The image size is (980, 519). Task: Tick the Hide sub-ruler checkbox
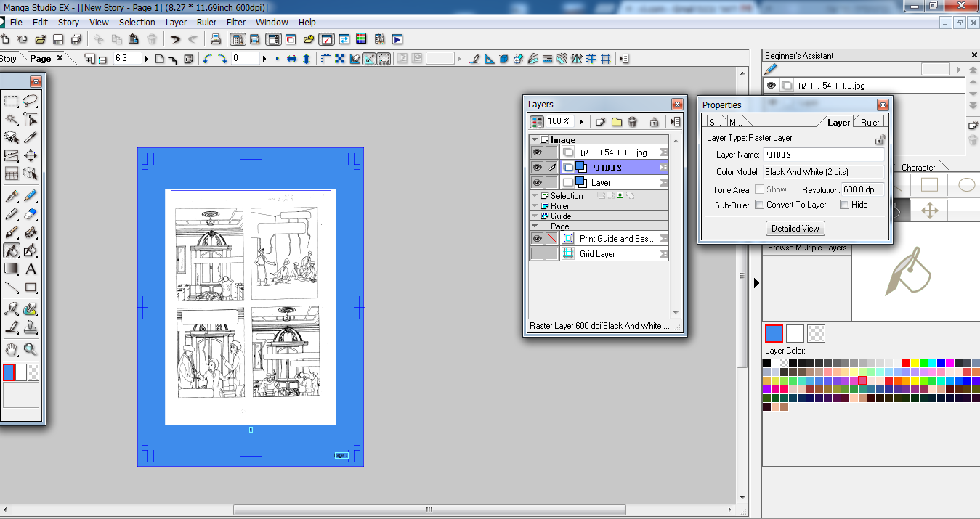coord(844,205)
